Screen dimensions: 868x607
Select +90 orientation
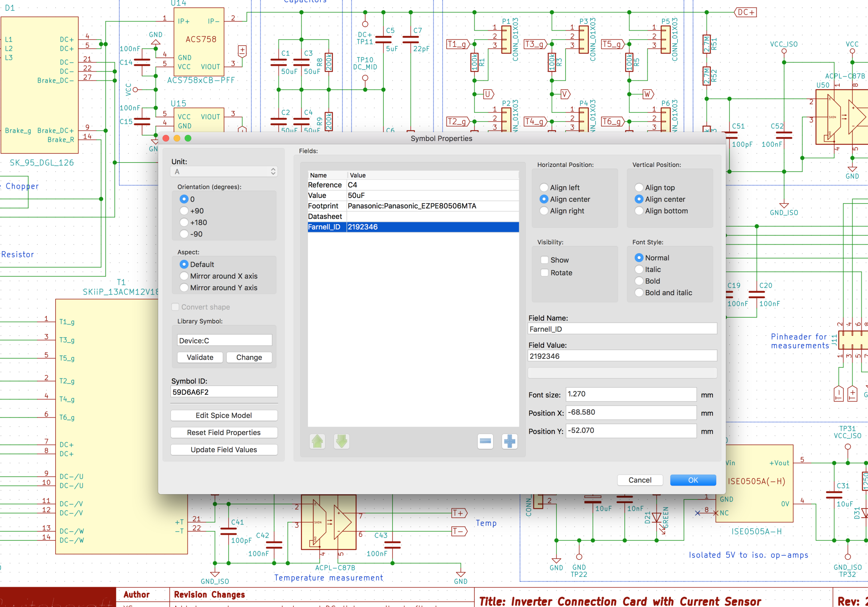(x=184, y=211)
